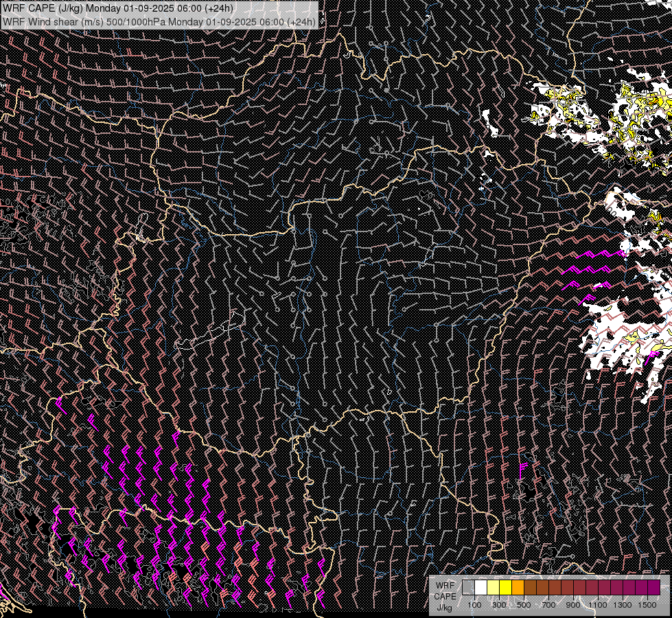This screenshot has width=672, height=618.
Task: Click the WRF CAPE J/kg legend title
Action: pos(445,597)
